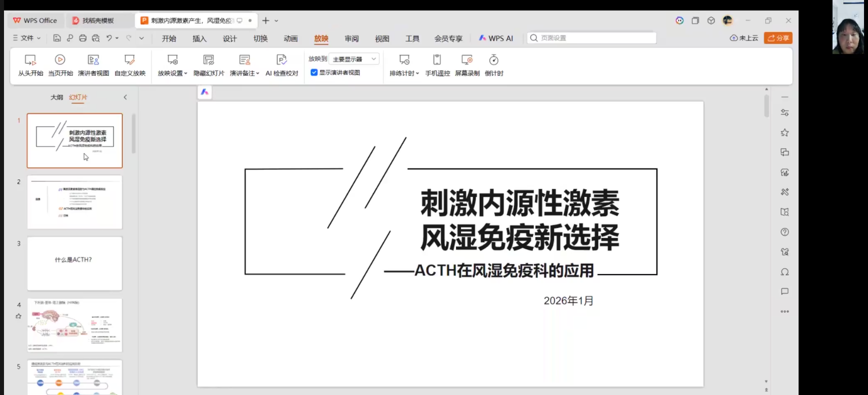Start screen recording (屏幕录制)

coord(467,65)
